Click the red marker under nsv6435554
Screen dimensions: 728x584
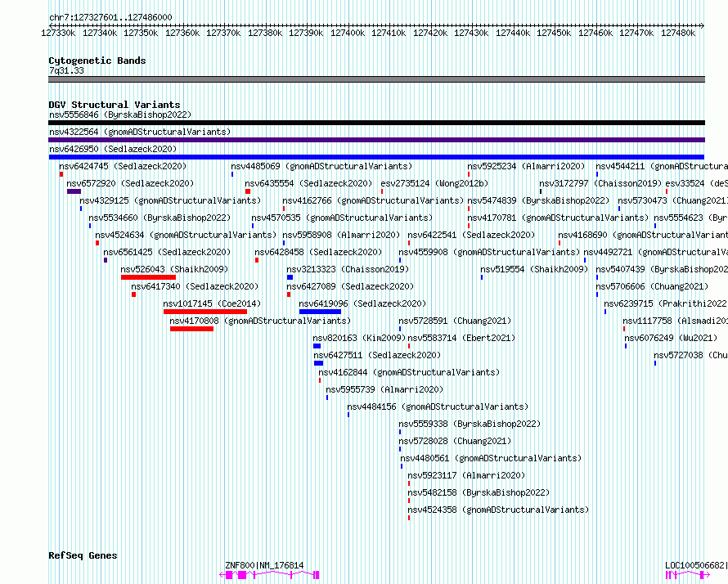(248, 191)
